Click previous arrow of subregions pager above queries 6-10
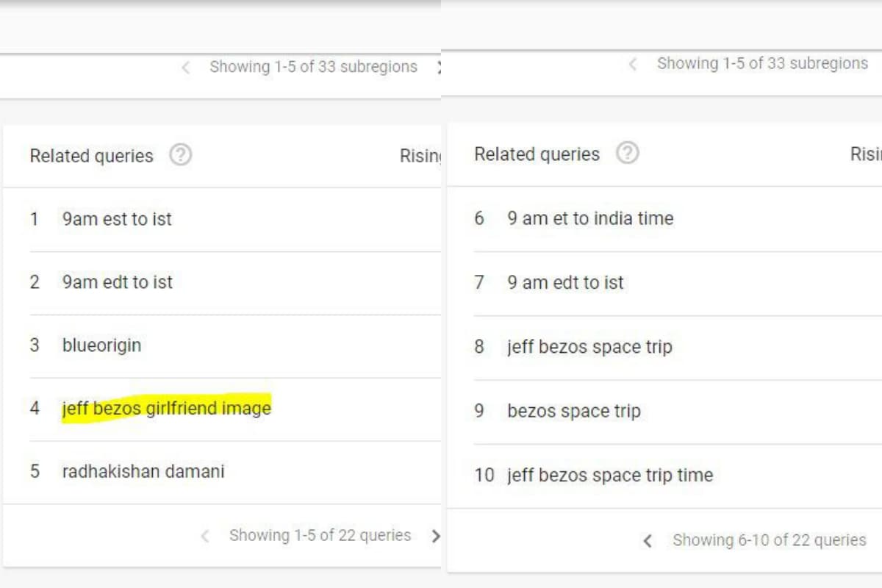 (632, 64)
